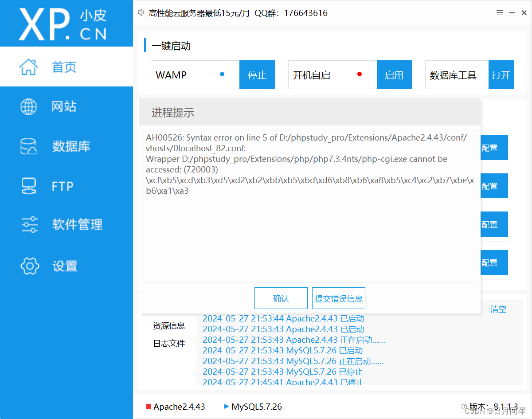Switch to the 资源信息 section
This screenshot has width=532, height=419.
coord(169,326)
